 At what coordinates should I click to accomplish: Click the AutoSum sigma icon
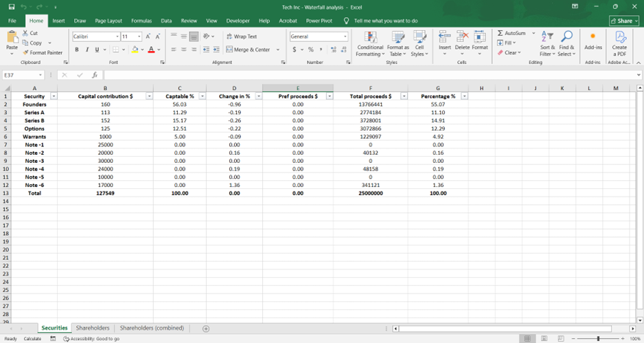coord(500,33)
